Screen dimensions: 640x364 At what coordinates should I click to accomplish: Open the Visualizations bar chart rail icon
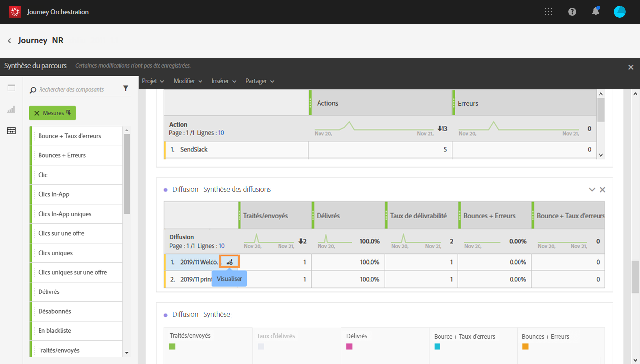pyautogui.click(x=11, y=109)
